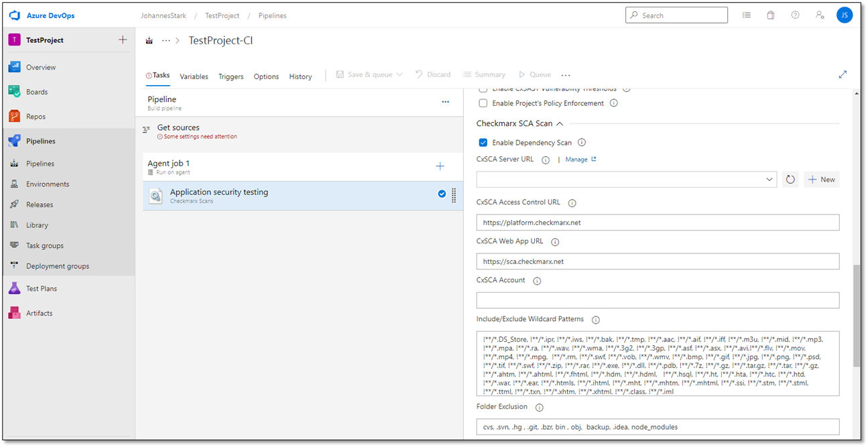Uncheck Enable Dependency Scan
The width and height of the screenshot is (868, 447).
pos(483,143)
